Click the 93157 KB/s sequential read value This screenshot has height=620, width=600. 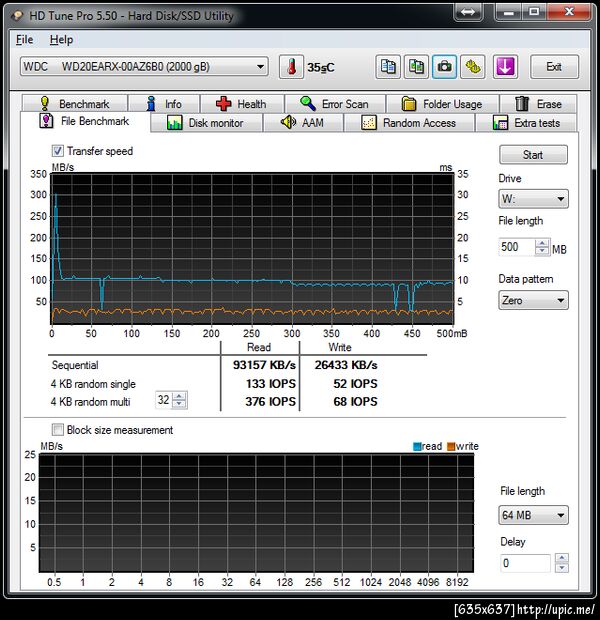click(264, 365)
